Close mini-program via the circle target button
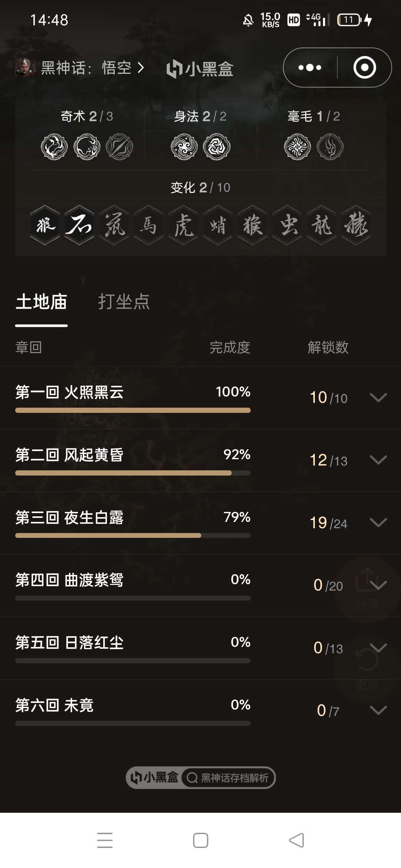This screenshot has height=868, width=401. (x=365, y=68)
